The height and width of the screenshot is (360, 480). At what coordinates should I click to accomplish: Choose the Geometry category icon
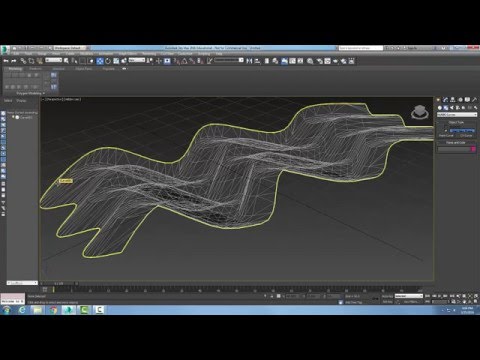coord(440,108)
